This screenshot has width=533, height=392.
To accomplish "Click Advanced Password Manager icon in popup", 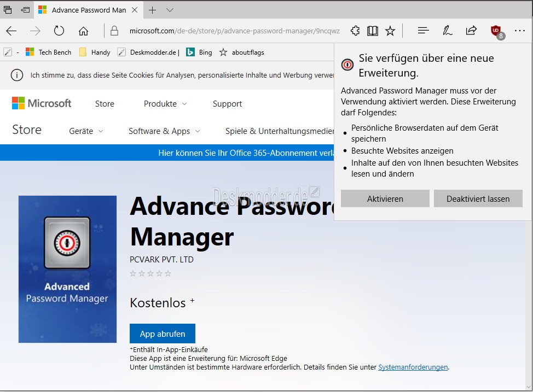I will pyautogui.click(x=347, y=65).
